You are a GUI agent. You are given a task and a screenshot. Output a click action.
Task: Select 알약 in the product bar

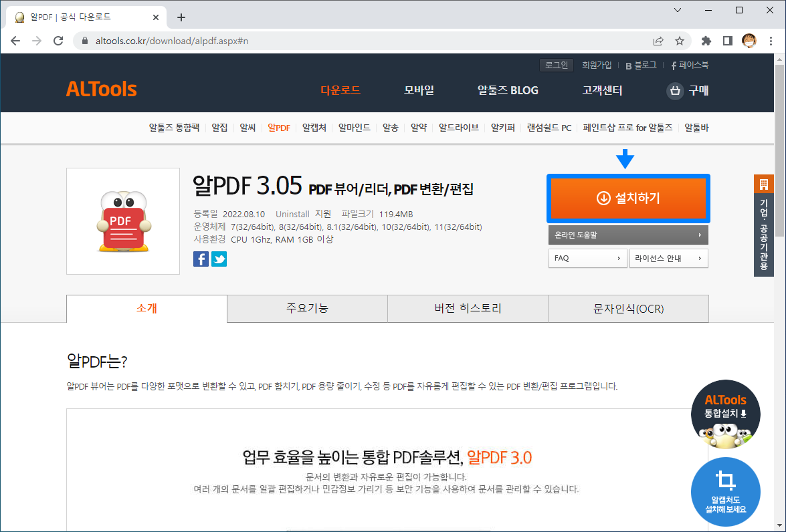419,128
